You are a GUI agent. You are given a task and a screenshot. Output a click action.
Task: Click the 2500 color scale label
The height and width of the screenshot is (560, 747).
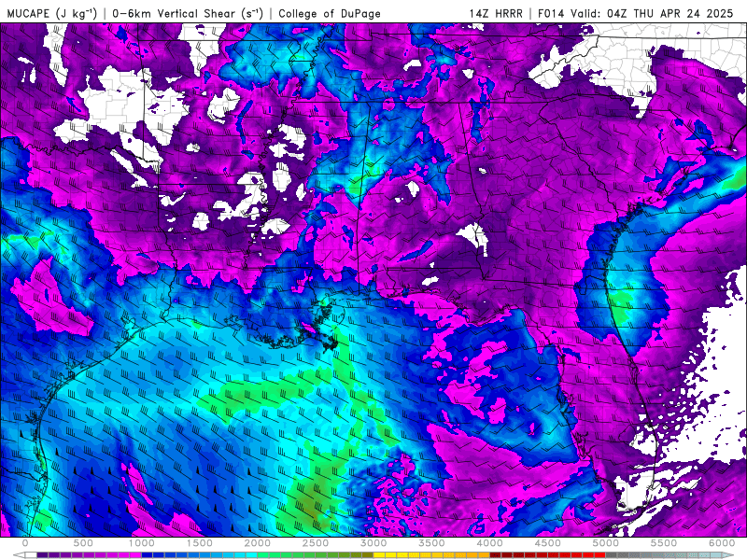click(316, 543)
